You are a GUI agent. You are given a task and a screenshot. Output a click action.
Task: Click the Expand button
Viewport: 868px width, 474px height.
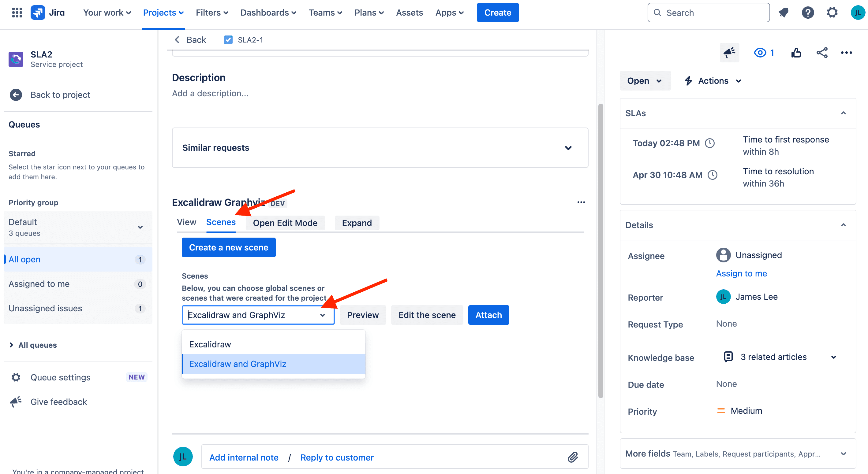[357, 223]
